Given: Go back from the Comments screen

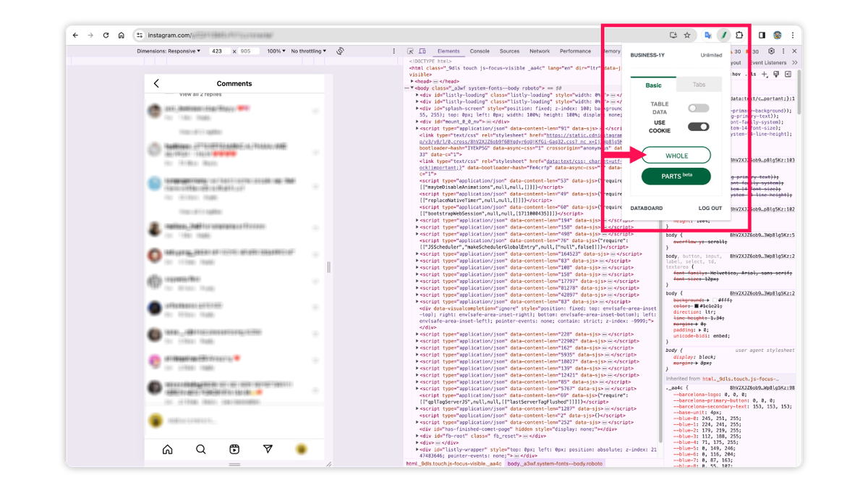Looking at the screenshot, I should tap(156, 84).
